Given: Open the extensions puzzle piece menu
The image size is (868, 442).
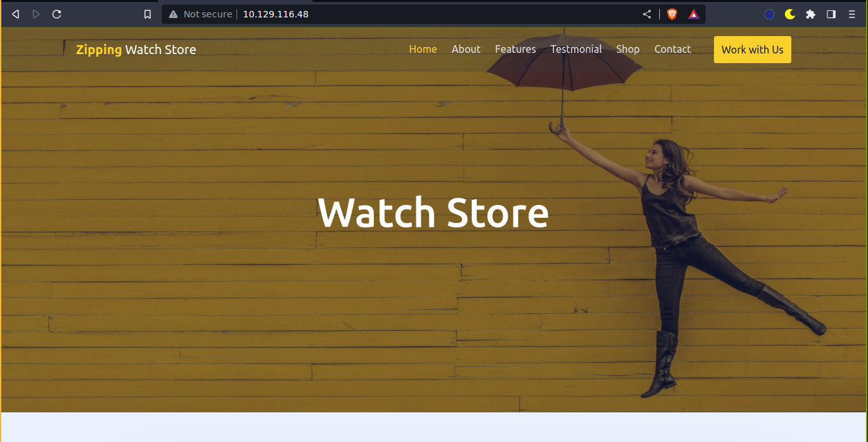Looking at the screenshot, I should coord(811,14).
